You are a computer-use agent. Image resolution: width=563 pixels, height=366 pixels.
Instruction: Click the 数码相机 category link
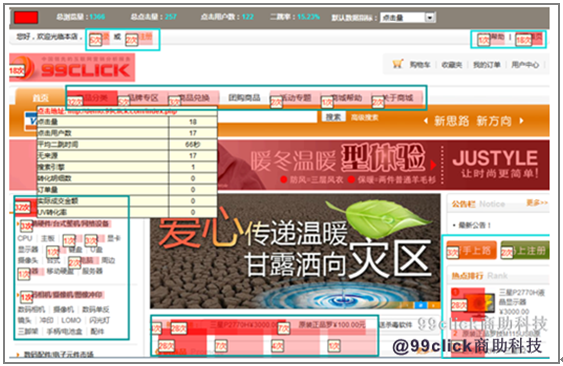[x=32, y=309]
